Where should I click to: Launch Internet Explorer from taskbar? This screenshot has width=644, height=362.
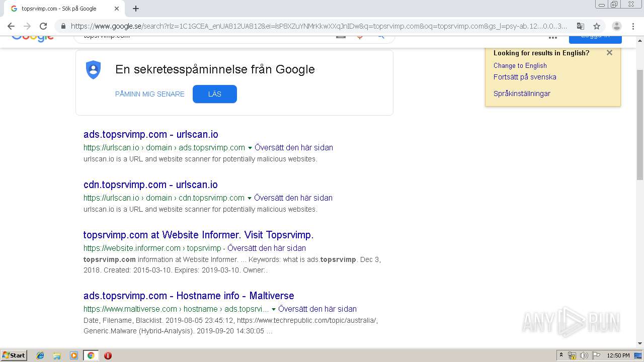[40, 355]
